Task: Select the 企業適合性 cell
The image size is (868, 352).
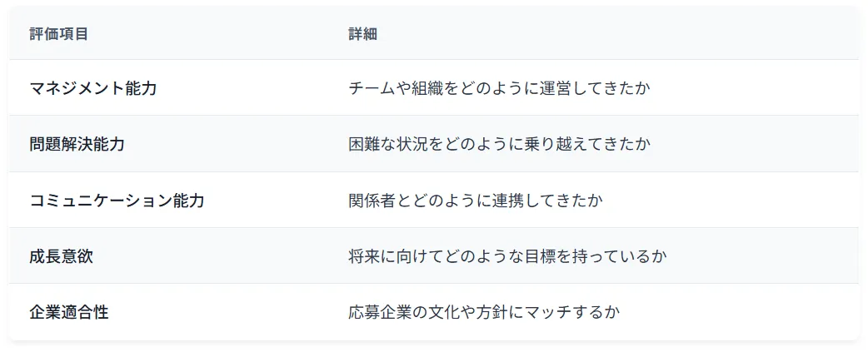Action: click(x=69, y=313)
